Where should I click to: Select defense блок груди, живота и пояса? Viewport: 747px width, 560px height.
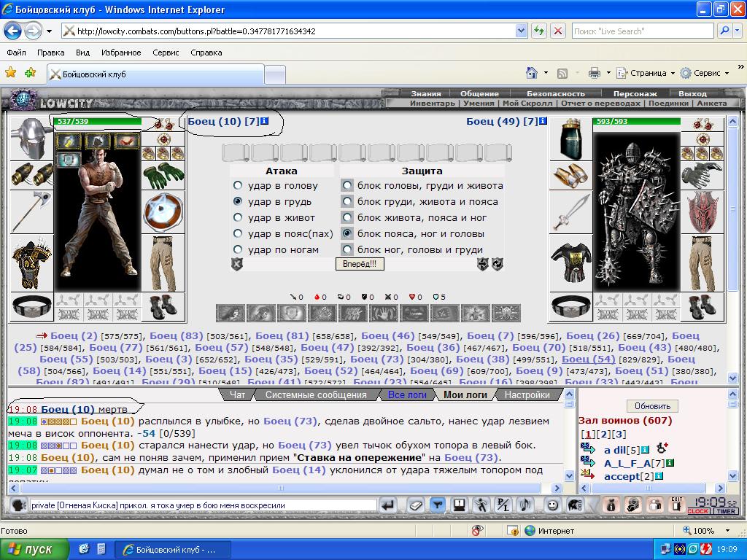click(347, 201)
